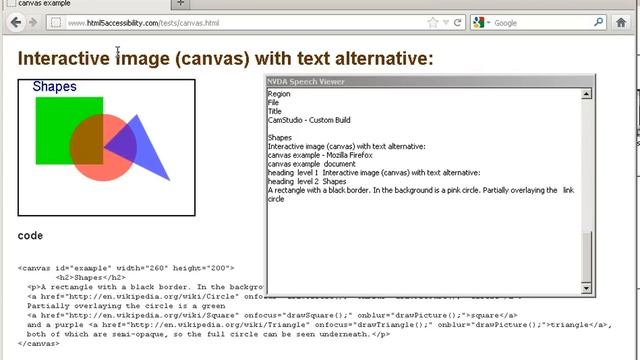Click the 'Partially overlaying the circle is a green' code line

(x=126, y=306)
